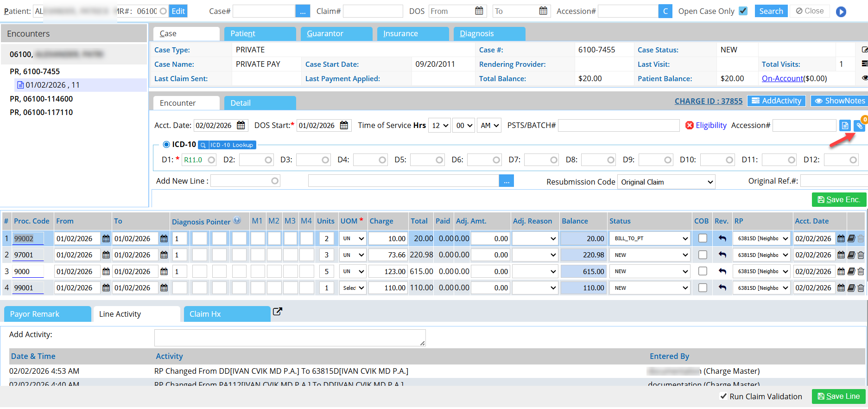The width and height of the screenshot is (868, 409).
Task: Click the Diagnosis Pointer help icon
Action: (237, 221)
